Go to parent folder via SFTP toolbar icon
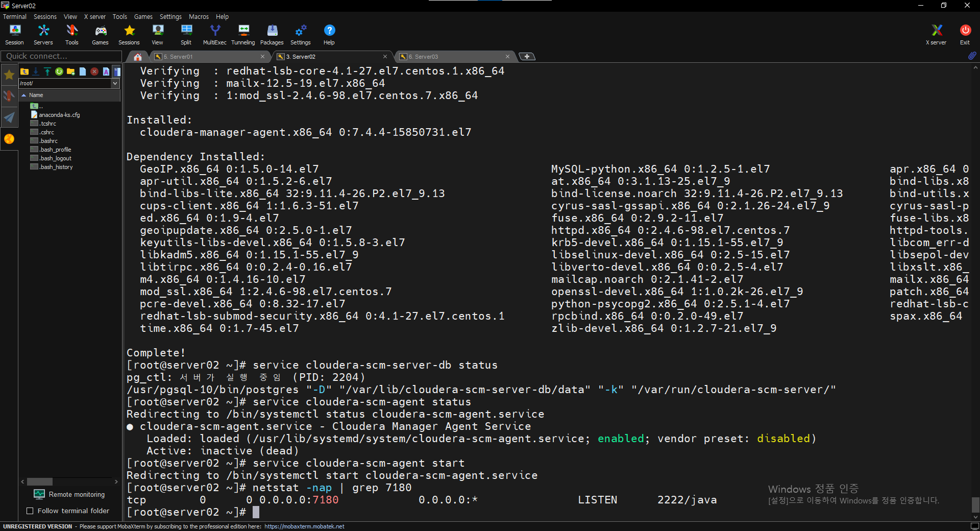The image size is (980, 531). click(x=24, y=71)
